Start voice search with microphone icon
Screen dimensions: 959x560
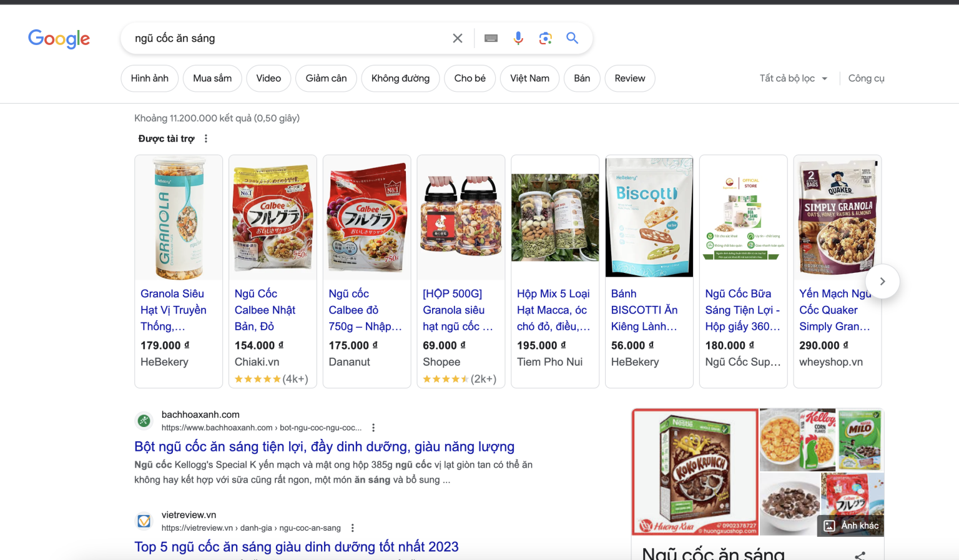pyautogui.click(x=518, y=38)
